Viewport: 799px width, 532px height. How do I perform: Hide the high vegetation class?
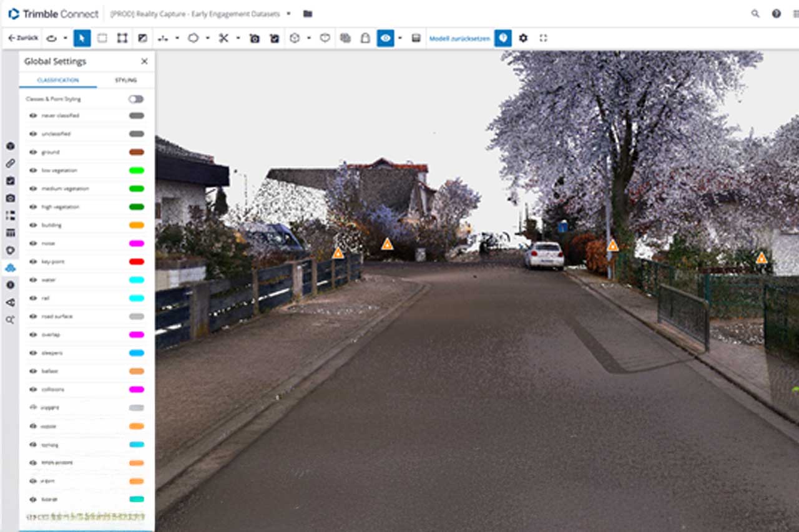point(33,207)
